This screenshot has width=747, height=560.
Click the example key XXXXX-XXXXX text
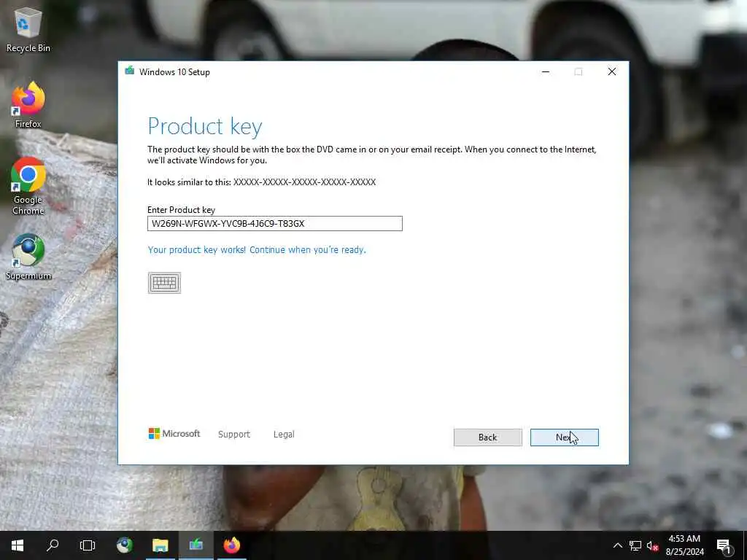(304, 182)
